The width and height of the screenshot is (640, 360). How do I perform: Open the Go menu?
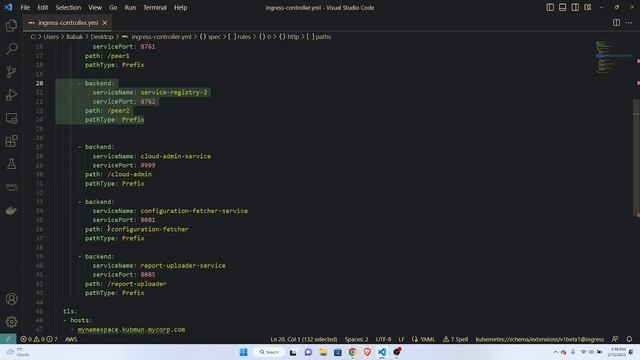point(113,7)
